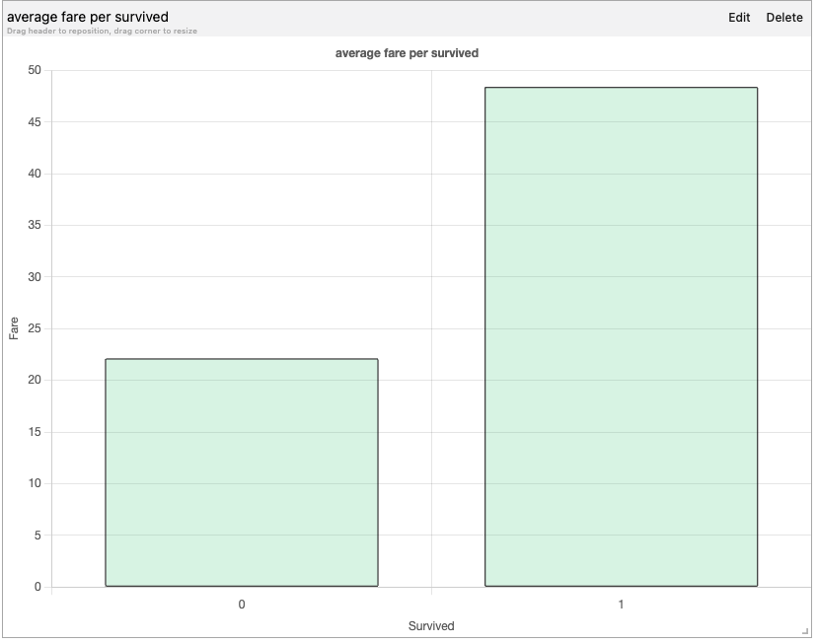The image size is (818, 644).
Task: Click the y-axis tick label '0'
Action: [37, 585]
